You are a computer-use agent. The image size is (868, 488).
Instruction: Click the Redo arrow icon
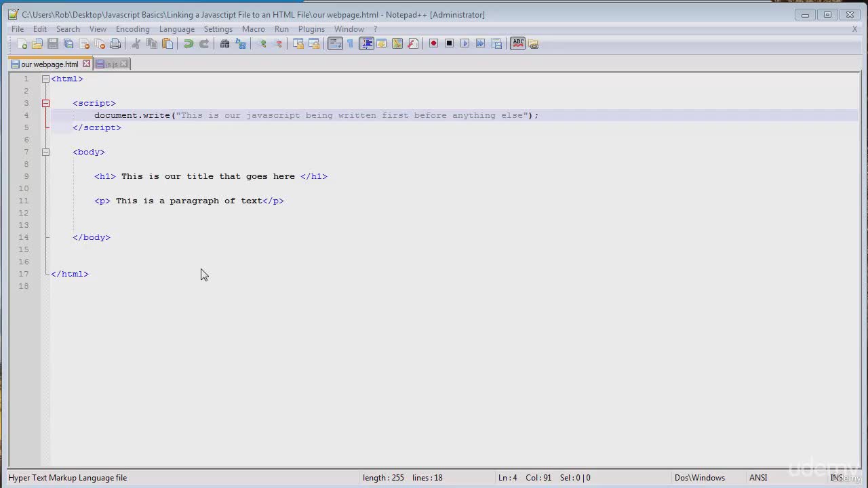pyautogui.click(x=204, y=43)
